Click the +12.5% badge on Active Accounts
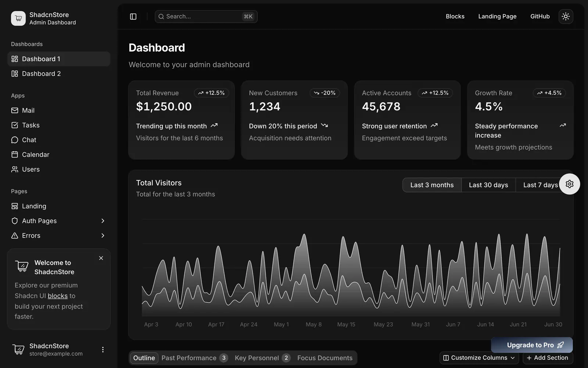 tap(435, 93)
